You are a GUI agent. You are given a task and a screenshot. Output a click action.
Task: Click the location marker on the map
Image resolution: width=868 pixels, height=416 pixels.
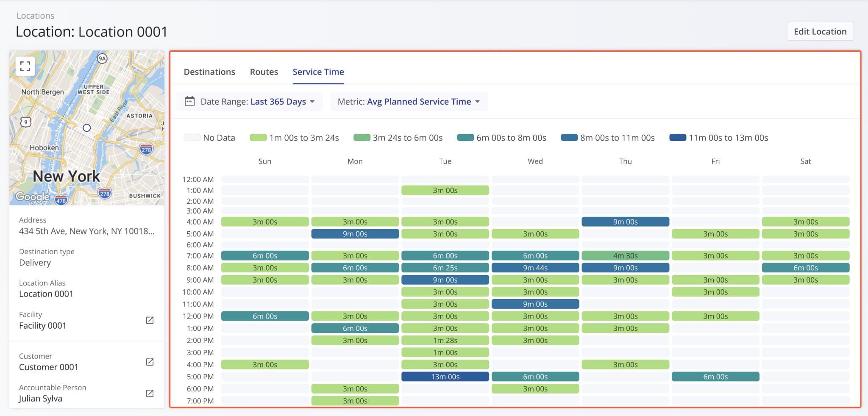[x=87, y=128]
